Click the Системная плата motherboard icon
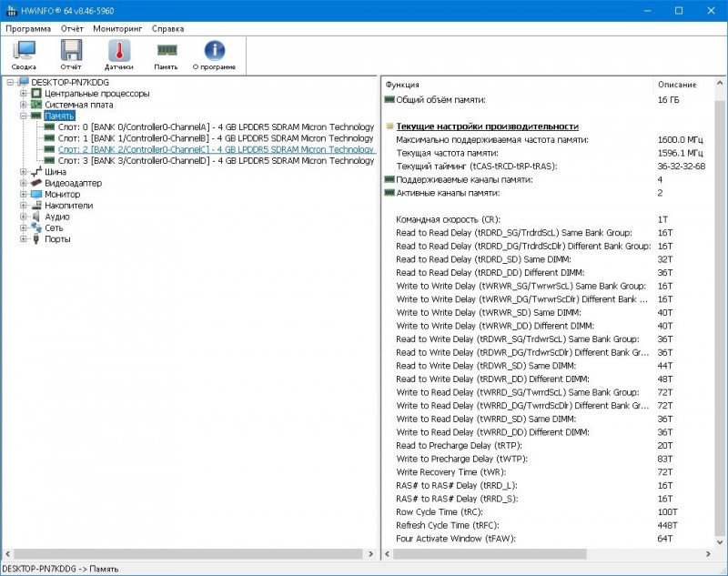This screenshot has width=728, height=576. [x=36, y=105]
